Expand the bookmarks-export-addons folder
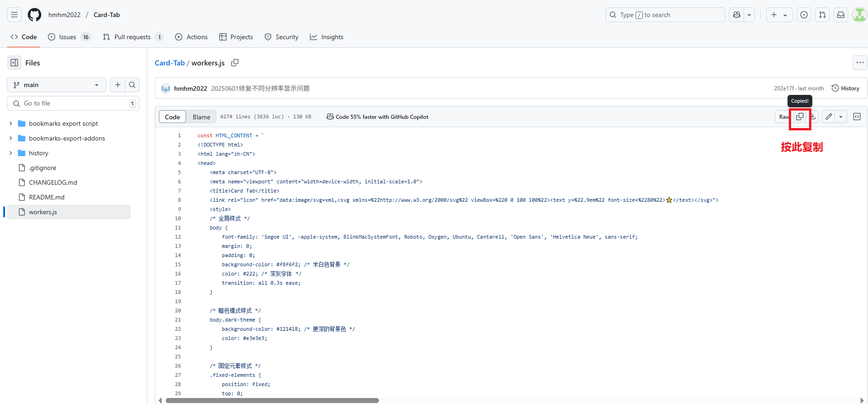868x404 pixels. tap(11, 138)
